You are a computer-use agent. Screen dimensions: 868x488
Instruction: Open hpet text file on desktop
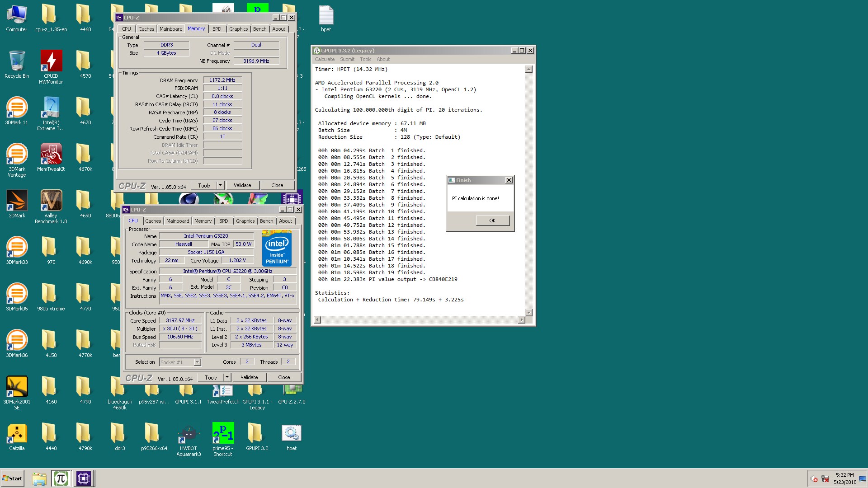[326, 18]
